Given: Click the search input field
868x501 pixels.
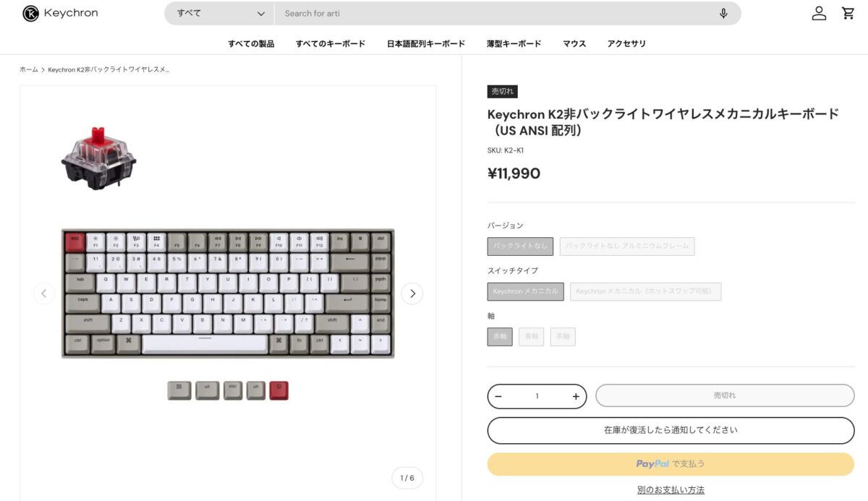Looking at the screenshot, I should [x=492, y=14].
